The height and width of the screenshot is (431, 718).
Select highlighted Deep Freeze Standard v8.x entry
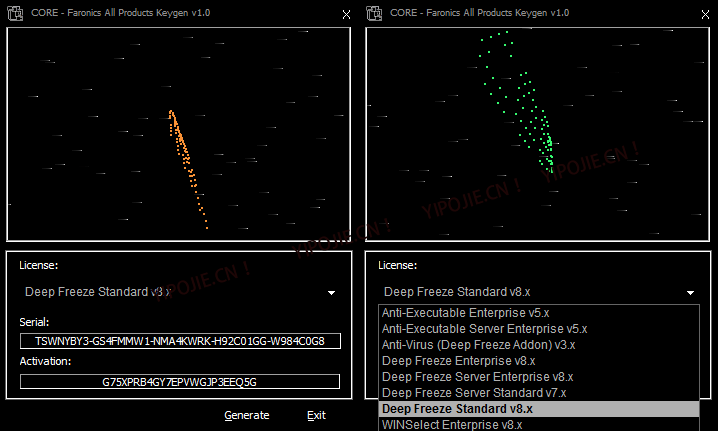coord(539,409)
